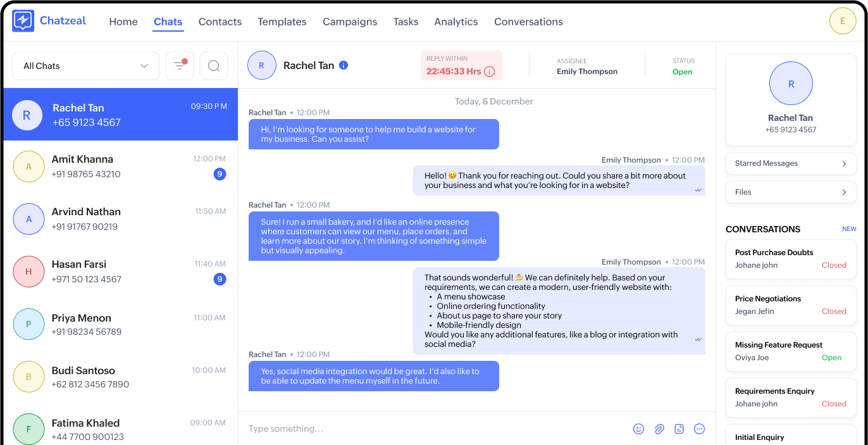Click Closed status on Post Purchase Doubts
The width and height of the screenshot is (868, 445).
pos(834,265)
